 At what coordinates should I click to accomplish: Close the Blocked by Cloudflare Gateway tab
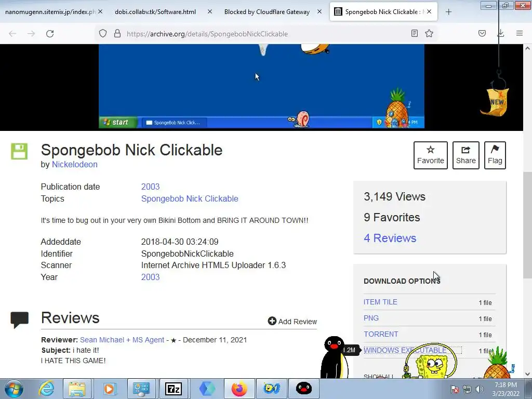tap(320, 11)
